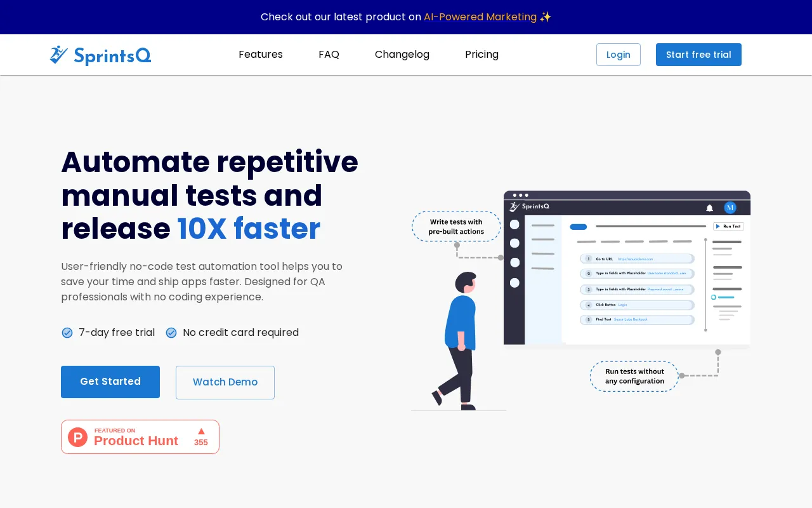Open the Featured on Product Hunt badge

click(140, 437)
